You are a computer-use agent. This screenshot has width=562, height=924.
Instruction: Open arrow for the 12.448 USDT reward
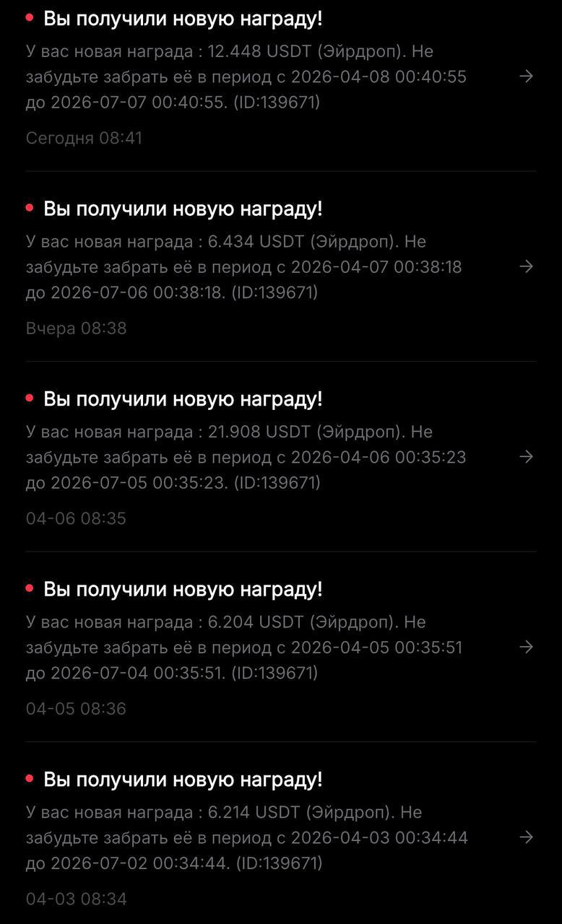[x=527, y=77]
